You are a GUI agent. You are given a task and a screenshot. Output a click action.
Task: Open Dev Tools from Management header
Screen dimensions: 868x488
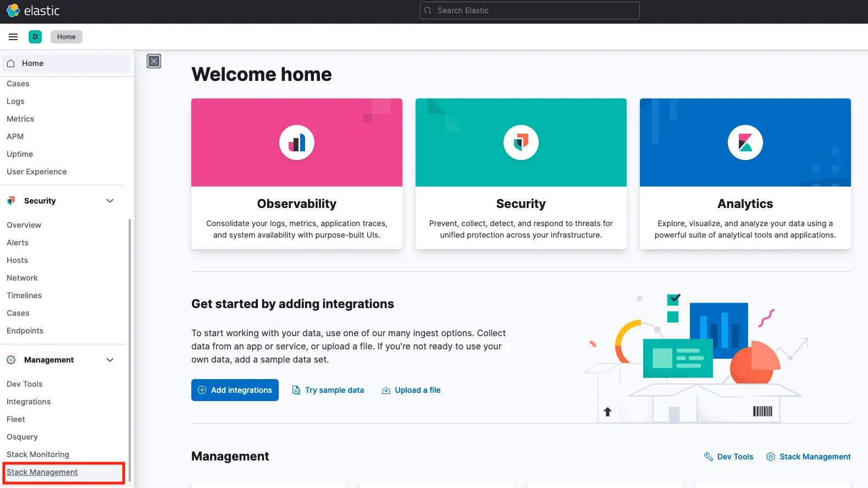pyautogui.click(x=729, y=457)
